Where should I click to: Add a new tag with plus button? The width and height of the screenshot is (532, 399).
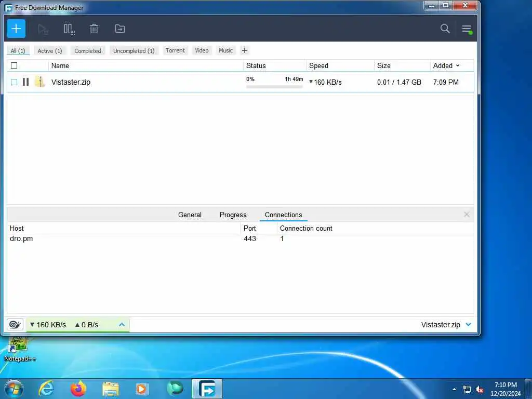click(245, 50)
